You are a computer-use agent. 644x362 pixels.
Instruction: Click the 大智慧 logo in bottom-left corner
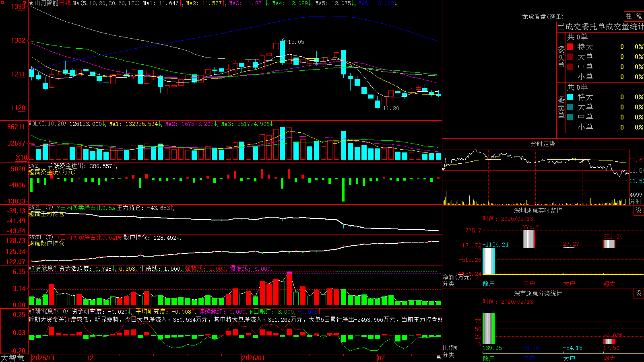tap(12, 358)
